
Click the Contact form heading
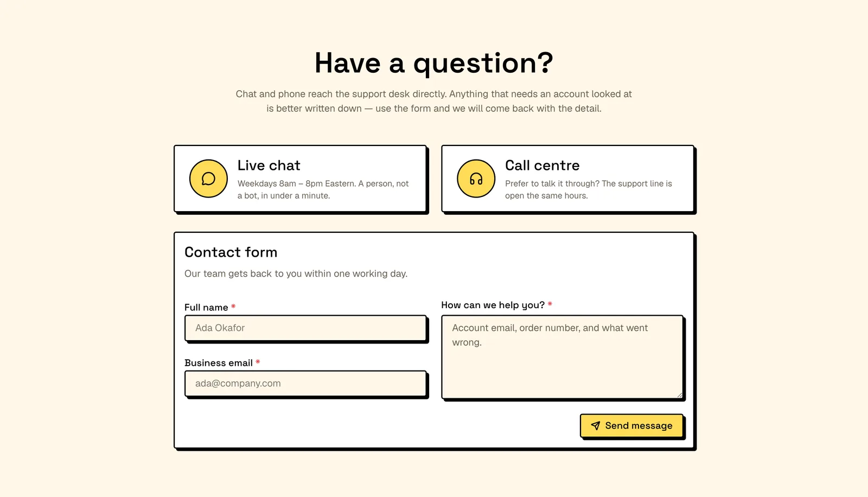point(231,252)
